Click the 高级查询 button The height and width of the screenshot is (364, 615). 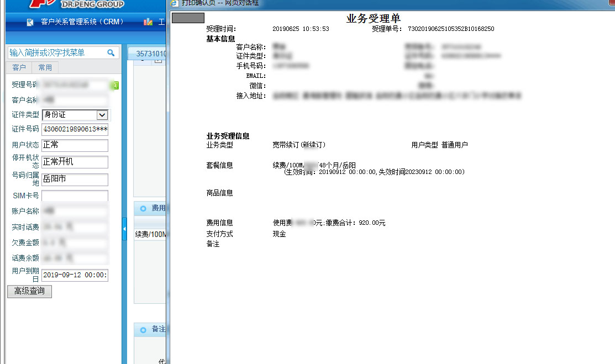pos(29,291)
